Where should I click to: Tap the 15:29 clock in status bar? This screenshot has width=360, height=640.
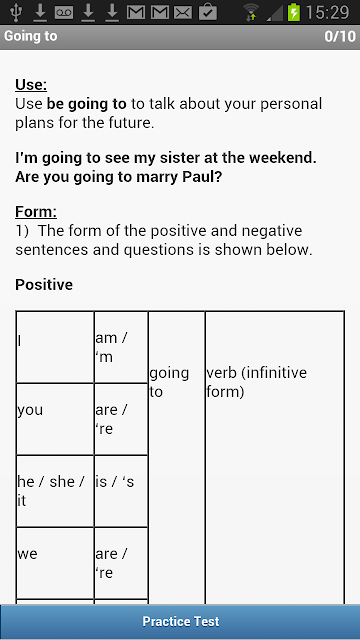pos(327,13)
